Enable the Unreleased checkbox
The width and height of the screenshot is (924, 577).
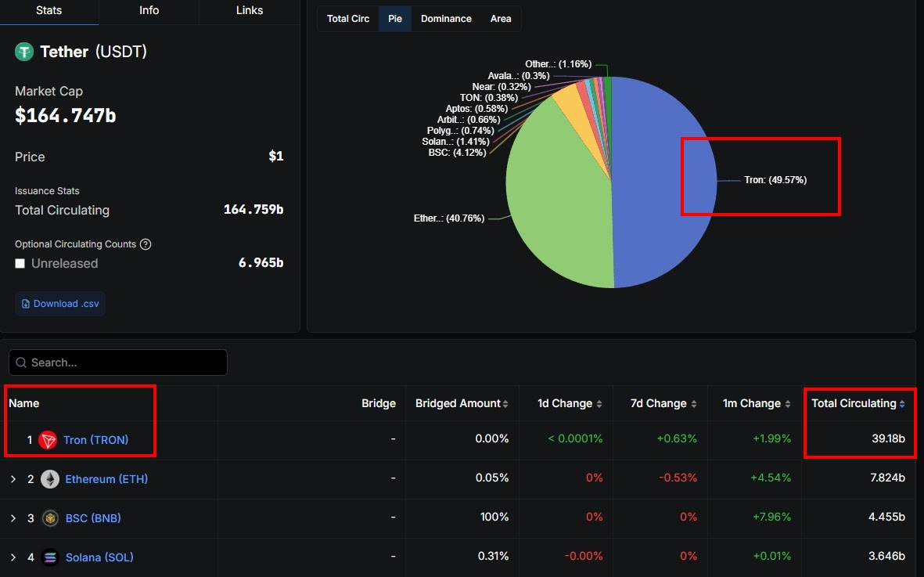[x=20, y=264]
